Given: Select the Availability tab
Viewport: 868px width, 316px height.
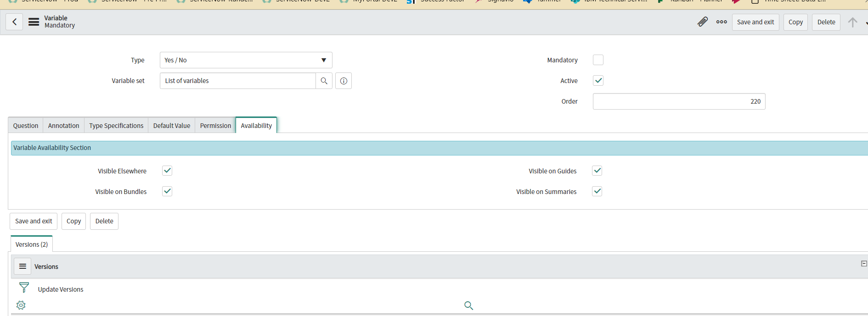Looking at the screenshot, I should (x=256, y=125).
